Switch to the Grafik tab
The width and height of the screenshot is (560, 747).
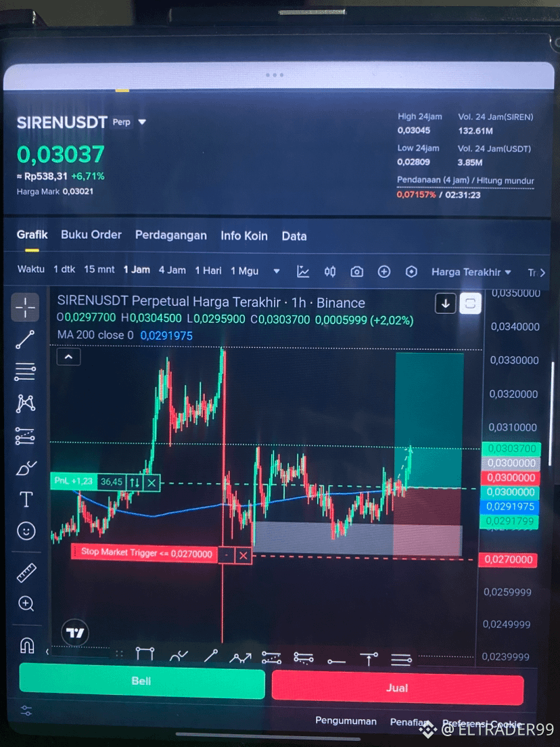(x=32, y=235)
